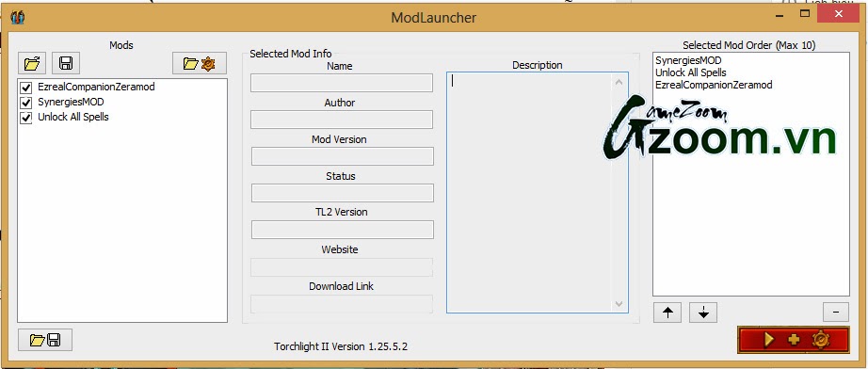Launch Torchlight II with red play button
Image resolution: width=868 pixels, height=369 pixels.
pyautogui.click(x=794, y=339)
